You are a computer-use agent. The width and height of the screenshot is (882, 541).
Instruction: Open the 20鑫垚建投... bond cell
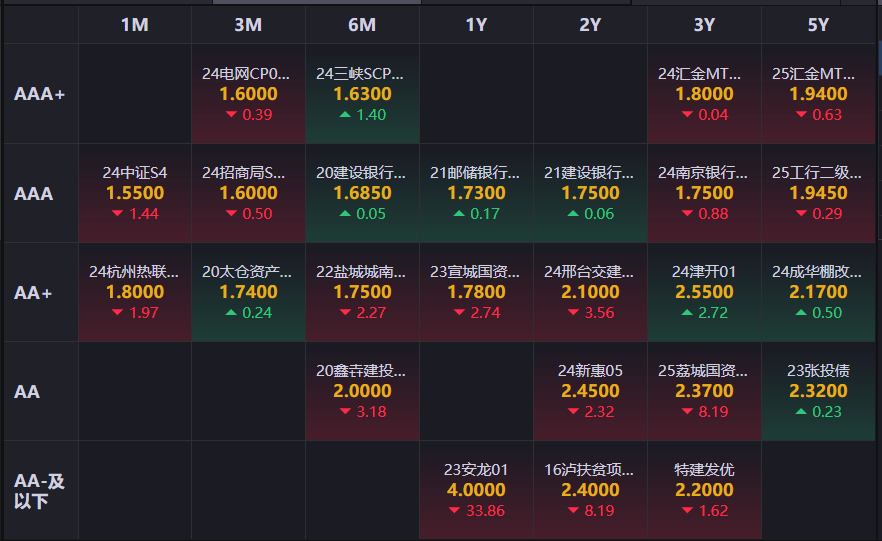pyautogui.click(x=362, y=391)
